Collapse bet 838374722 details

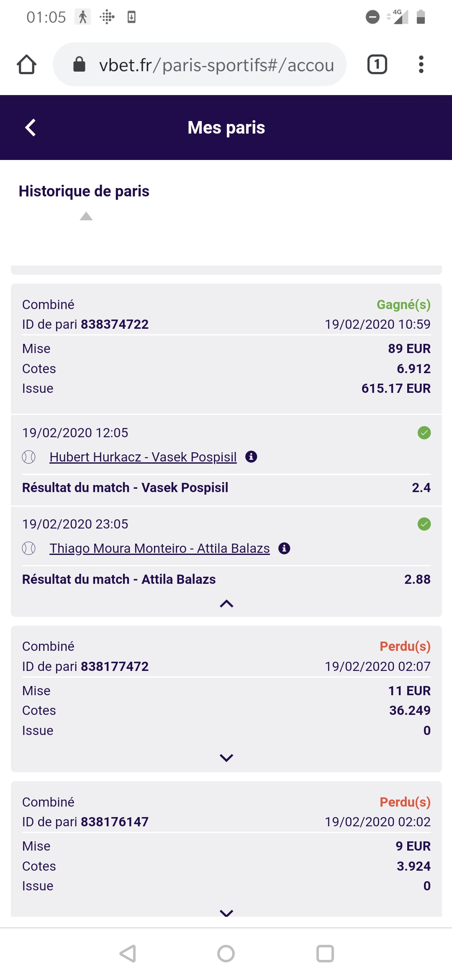226,603
